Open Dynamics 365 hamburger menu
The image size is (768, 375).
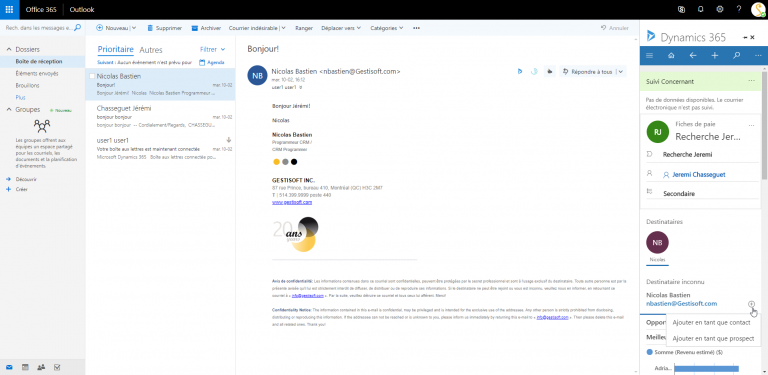649,55
